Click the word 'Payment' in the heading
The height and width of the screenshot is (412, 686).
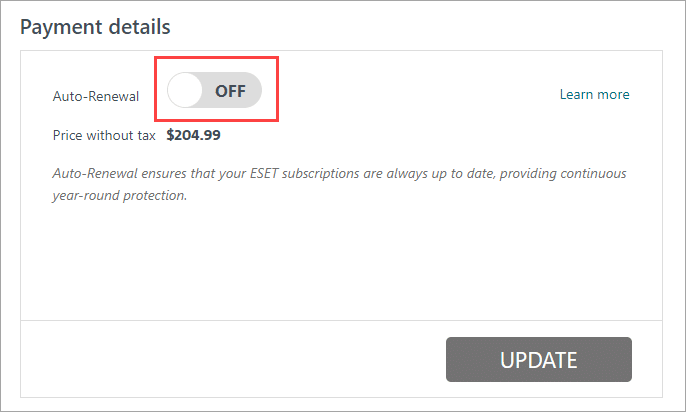coord(59,26)
